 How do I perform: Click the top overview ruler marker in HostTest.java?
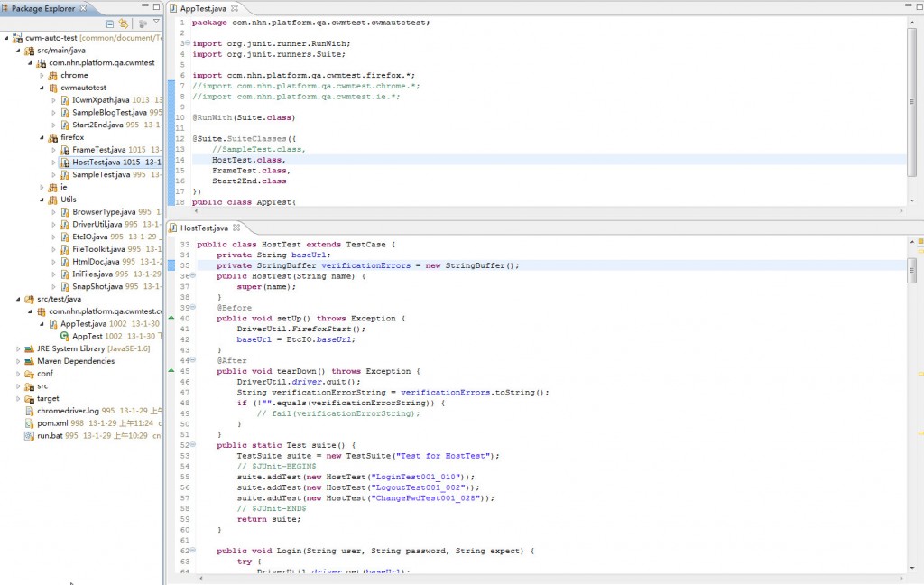tap(919, 242)
